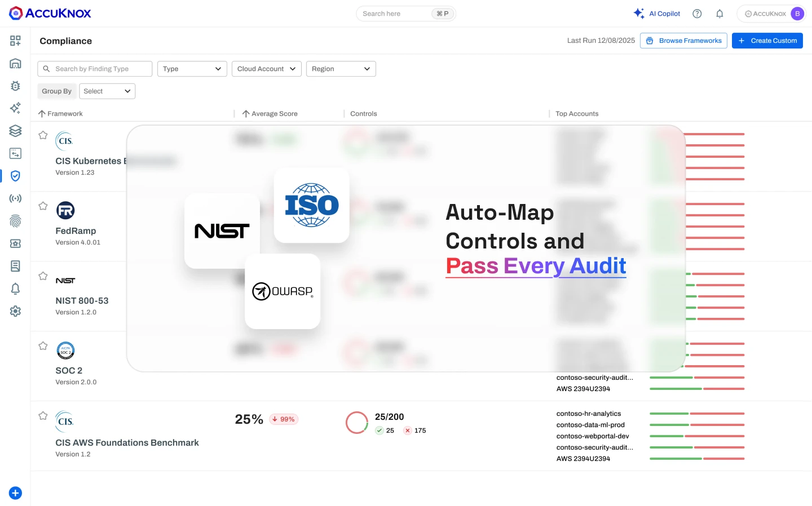
Task: Open the CIS AWS Foundations Benchmark framework name
Action: (127, 443)
